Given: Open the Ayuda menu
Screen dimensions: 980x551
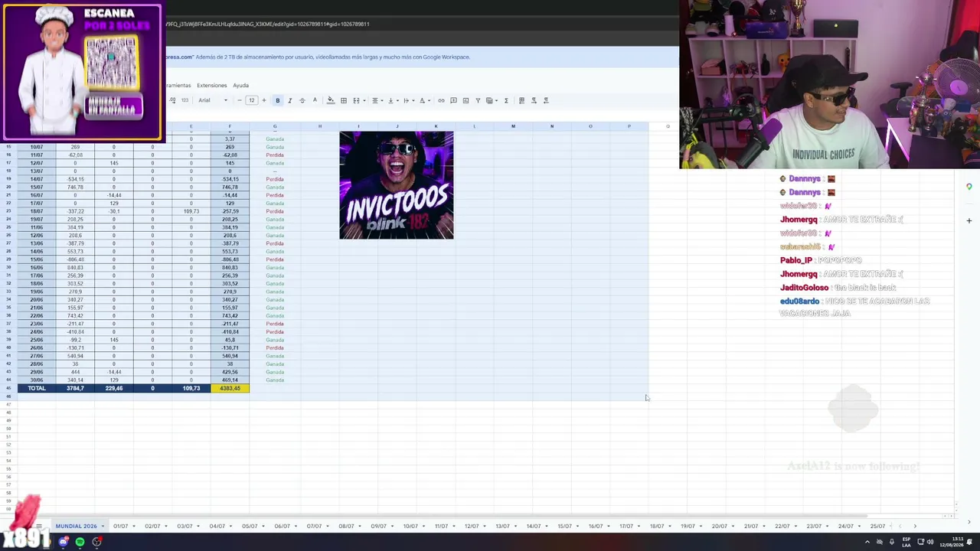Looking at the screenshot, I should point(241,85).
